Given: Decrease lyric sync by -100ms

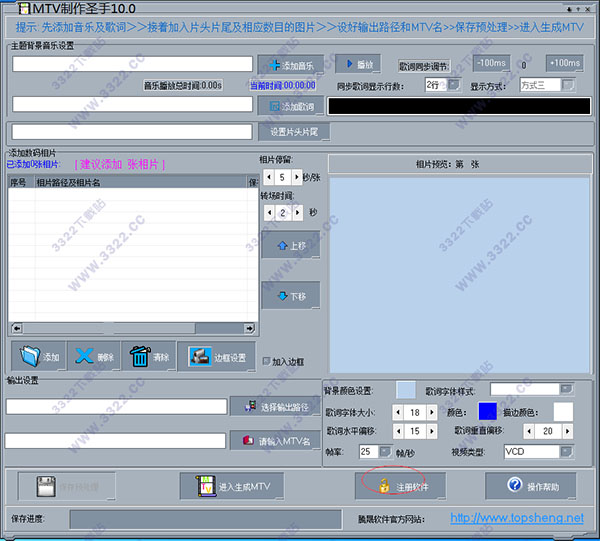Looking at the screenshot, I should pyautogui.click(x=492, y=63).
